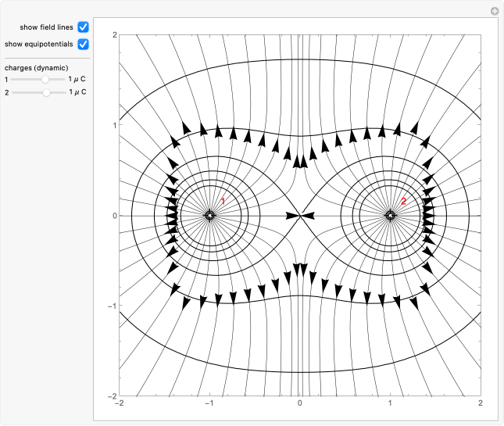Click the charge 1 slider thumb
Image resolution: width=504 pixels, height=426 pixels.
[47, 80]
